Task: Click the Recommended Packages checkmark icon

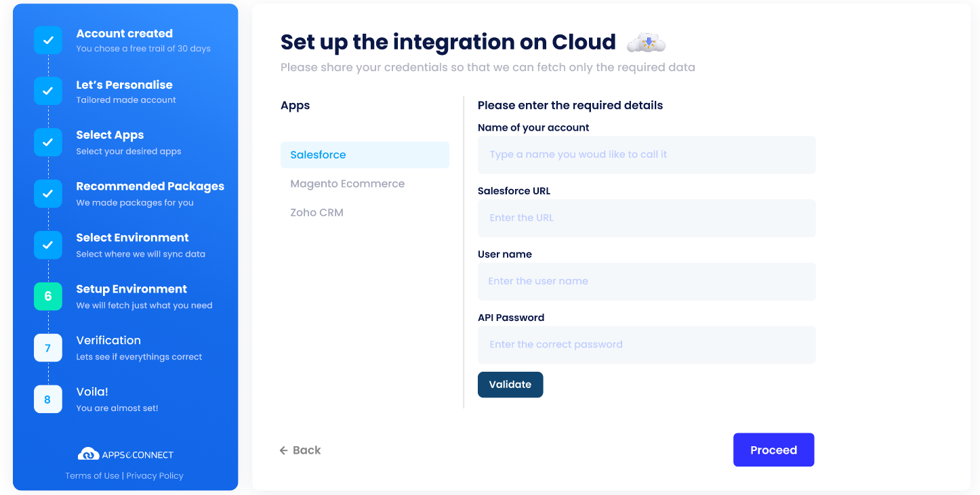Action: coord(47,194)
